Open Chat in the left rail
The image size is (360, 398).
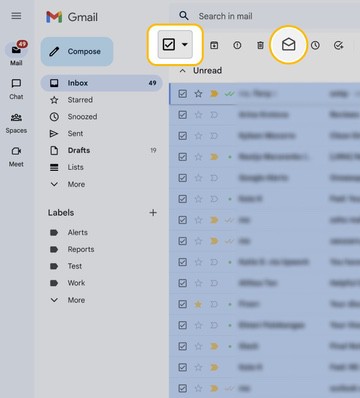(x=16, y=89)
